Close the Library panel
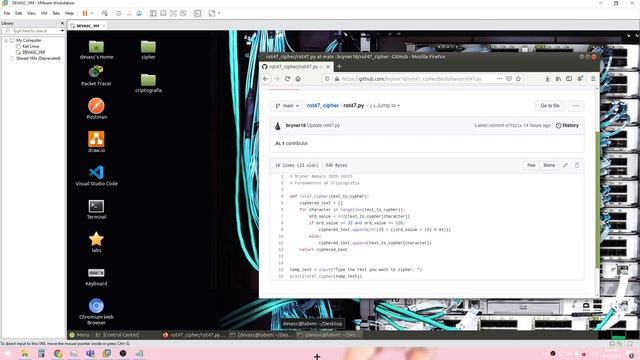This screenshot has height=360, width=640. [x=62, y=23]
